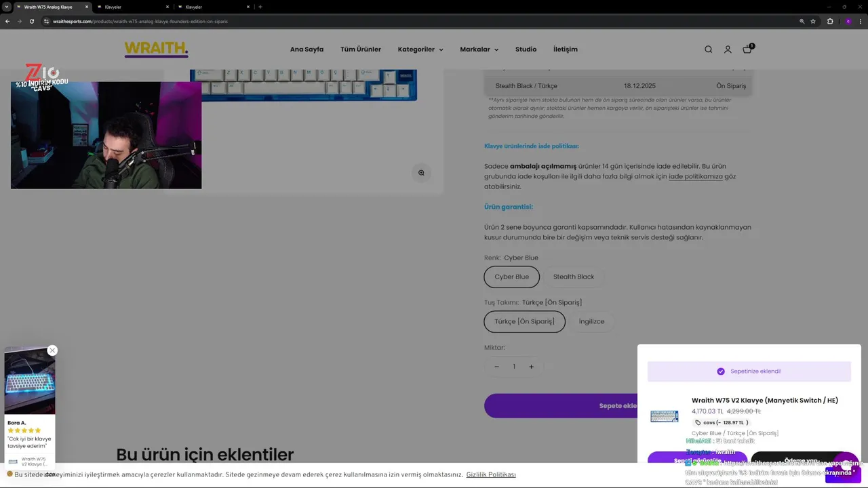Viewport: 868px width, 488px height.
Task: Click the streamer webcam overlay
Action: [106, 136]
